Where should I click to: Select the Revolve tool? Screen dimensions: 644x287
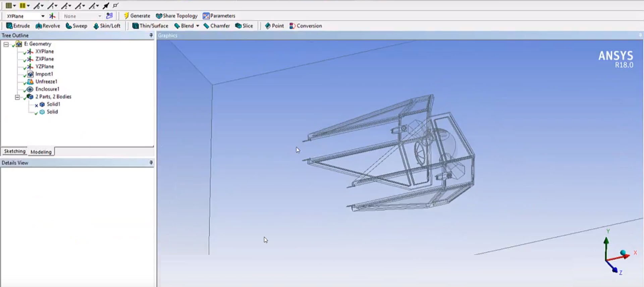tap(48, 26)
